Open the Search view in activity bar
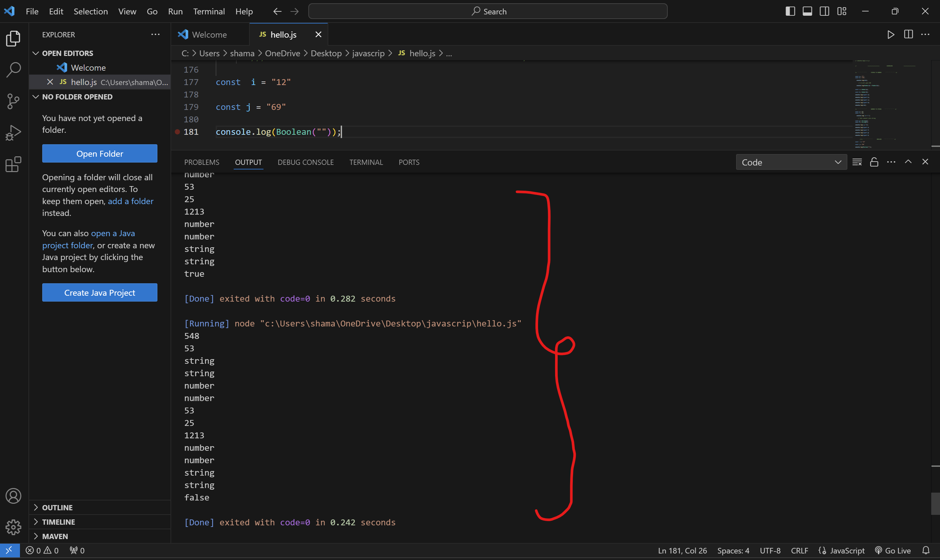 tap(14, 70)
